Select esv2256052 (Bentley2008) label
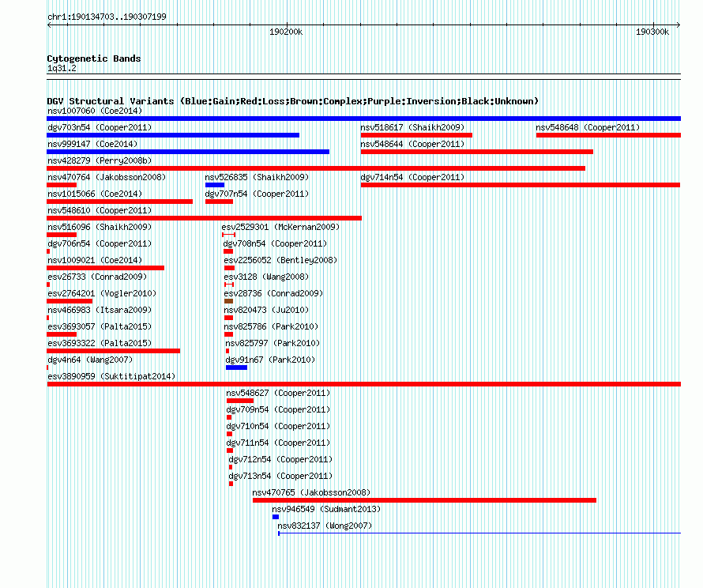Viewport: 703px width, 588px height. 280,260
